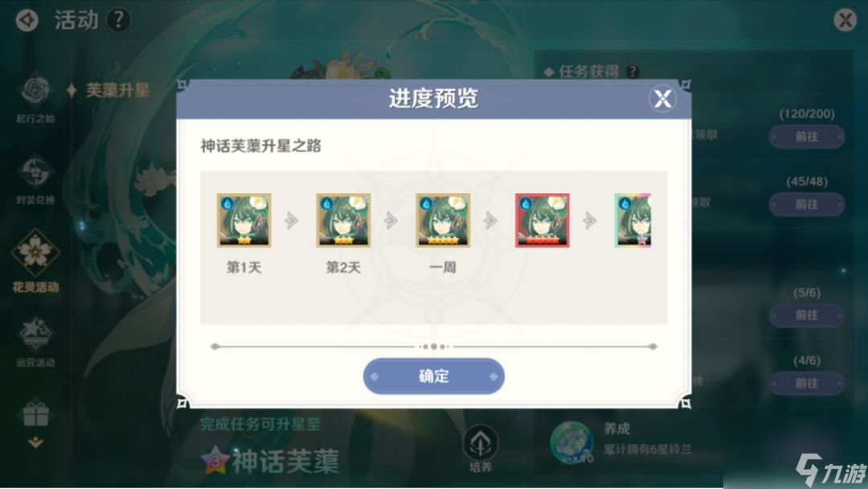Click 前往 button next to 45/48
Viewport: 868px width, 489px height.
[807, 204]
